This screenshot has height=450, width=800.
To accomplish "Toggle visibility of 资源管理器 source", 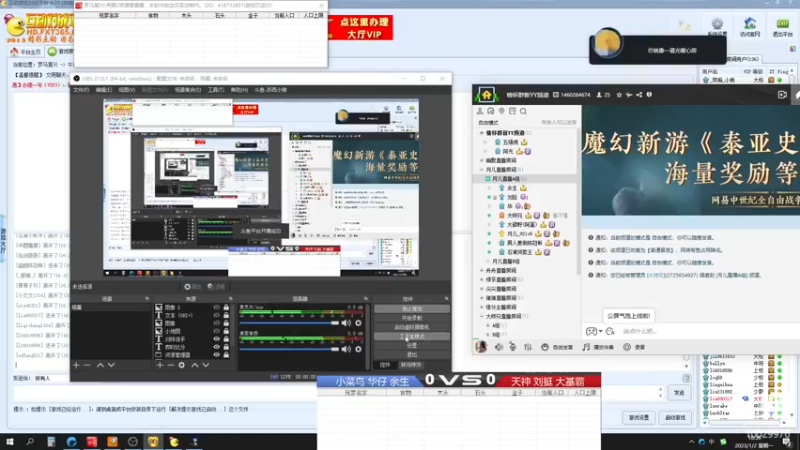I will [217, 355].
